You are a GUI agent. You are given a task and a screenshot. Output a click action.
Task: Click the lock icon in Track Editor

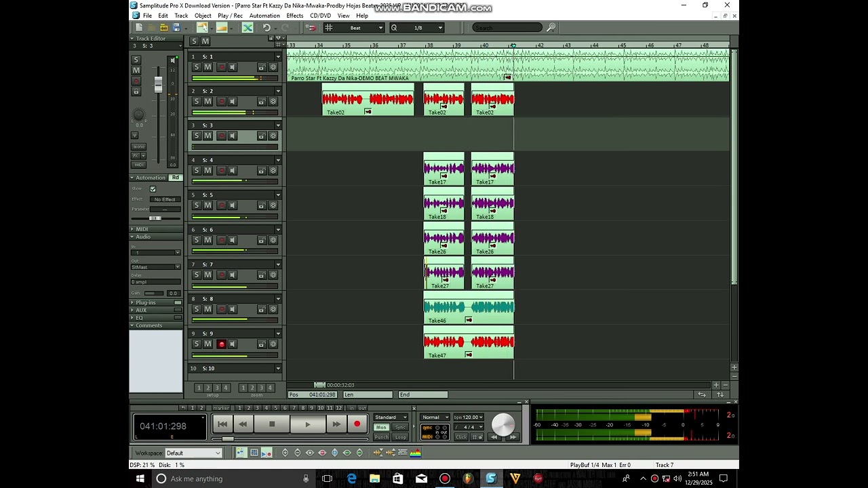click(136, 91)
